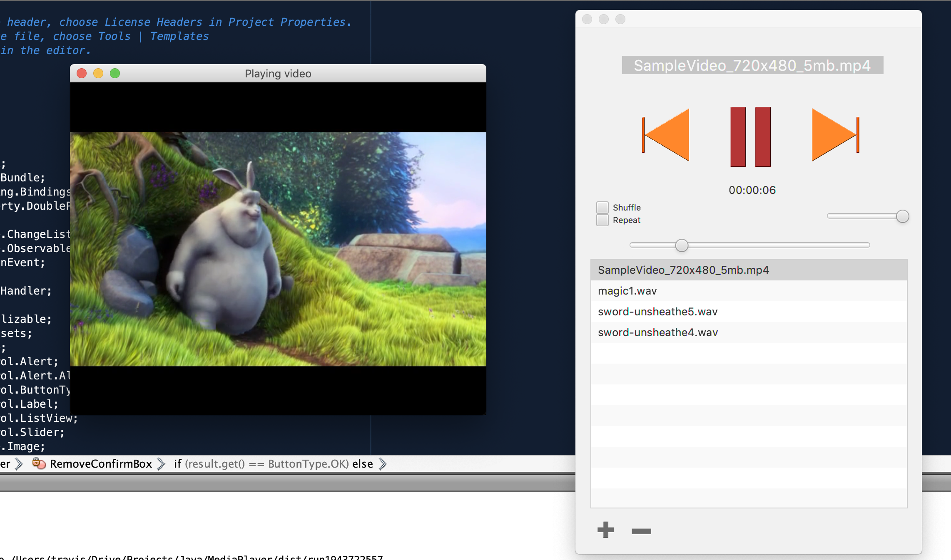Add a file with the plus icon
The width and height of the screenshot is (951, 560).
tap(605, 530)
